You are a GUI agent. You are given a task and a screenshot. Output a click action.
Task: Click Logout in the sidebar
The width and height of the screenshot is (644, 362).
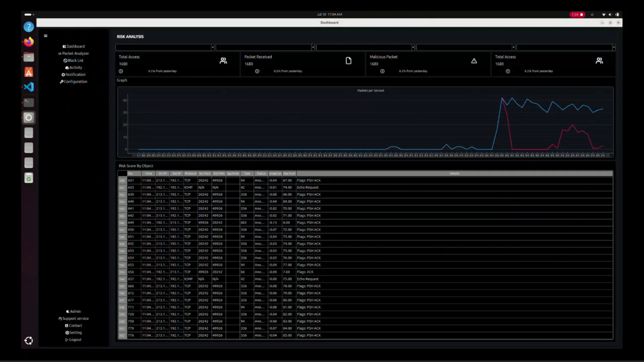(73, 340)
